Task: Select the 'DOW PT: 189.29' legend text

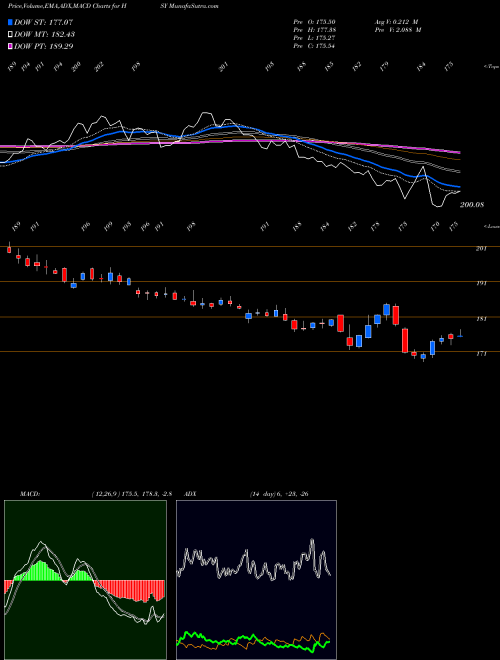Action: click(44, 46)
